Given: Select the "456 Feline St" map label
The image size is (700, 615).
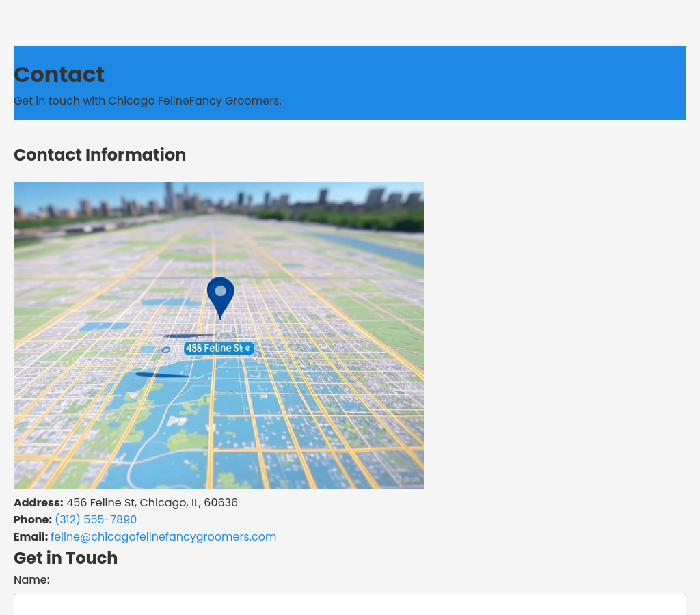Looking at the screenshot, I should (219, 348).
